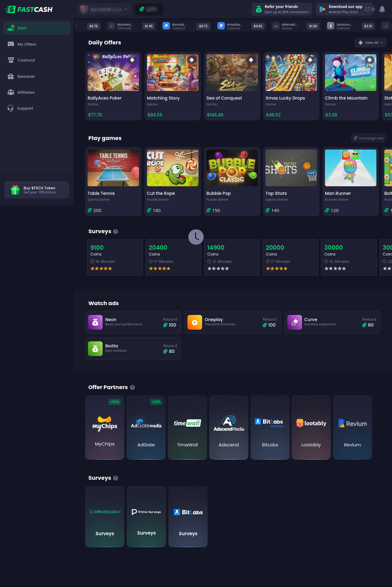
Task: Open the Revlum offer partner
Action: click(352, 427)
